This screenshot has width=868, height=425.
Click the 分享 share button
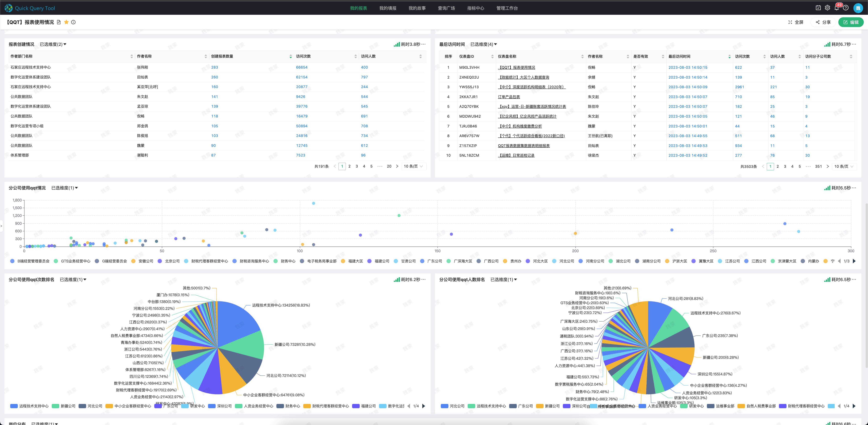pyautogui.click(x=823, y=22)
